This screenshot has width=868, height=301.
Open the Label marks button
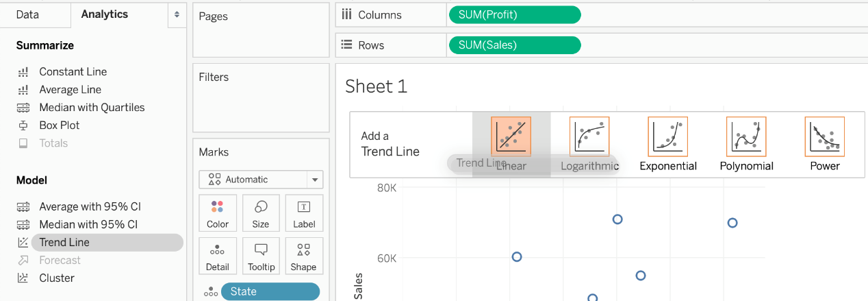point(304,214)
